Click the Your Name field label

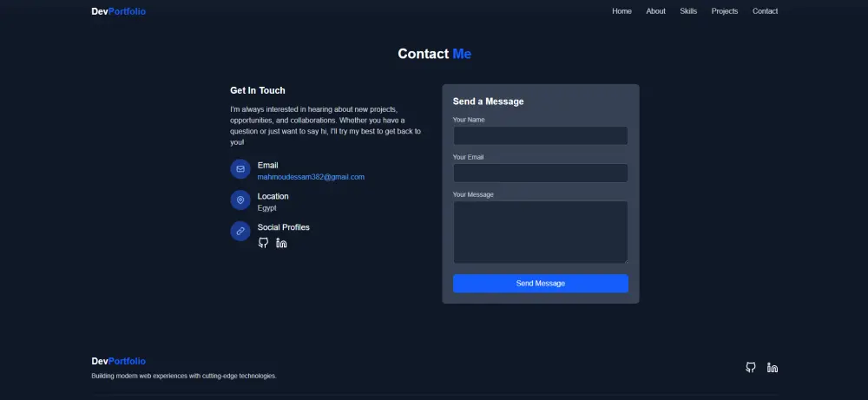[469, 120]
